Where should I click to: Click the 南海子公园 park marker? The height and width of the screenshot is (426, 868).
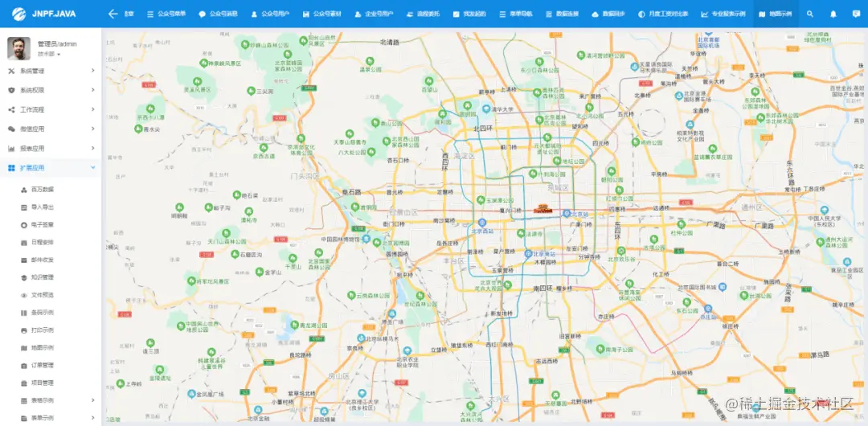(600, 349)
